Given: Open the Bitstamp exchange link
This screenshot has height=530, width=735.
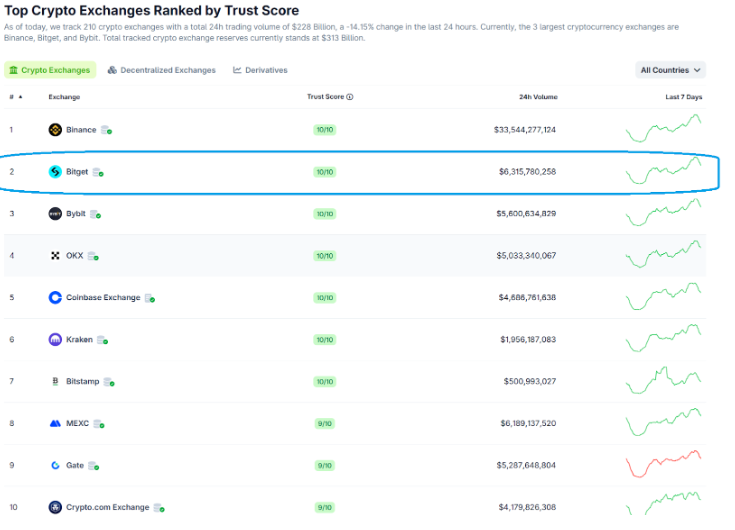Looking at the screenshot, I should click(82, 381).
